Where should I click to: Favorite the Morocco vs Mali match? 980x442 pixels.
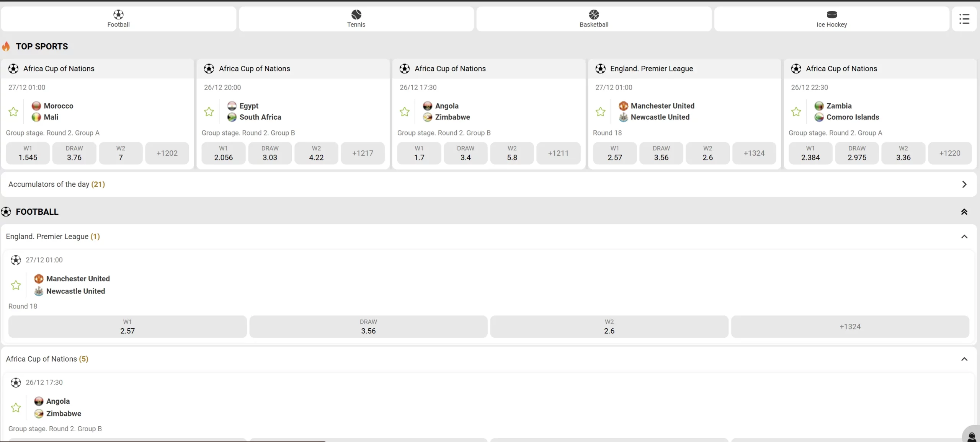(13, 112)
